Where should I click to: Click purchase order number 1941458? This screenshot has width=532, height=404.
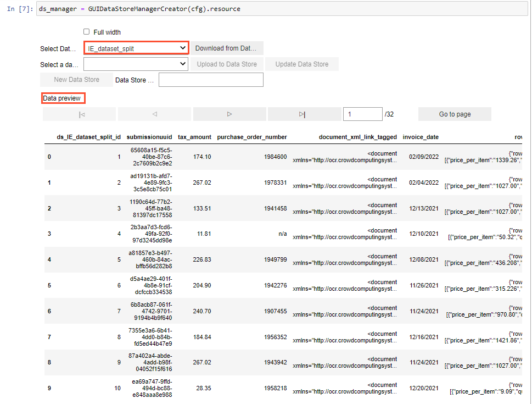[x=275, y=208]
